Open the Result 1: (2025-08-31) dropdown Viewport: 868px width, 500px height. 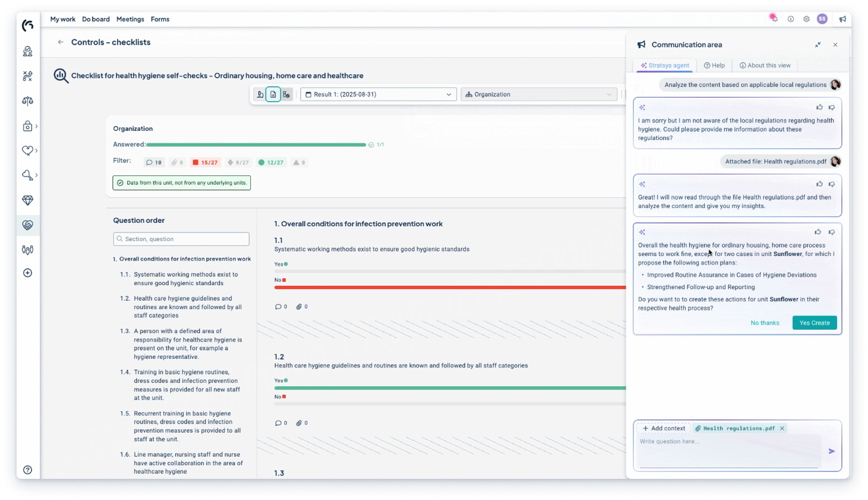tap(378, 94)
